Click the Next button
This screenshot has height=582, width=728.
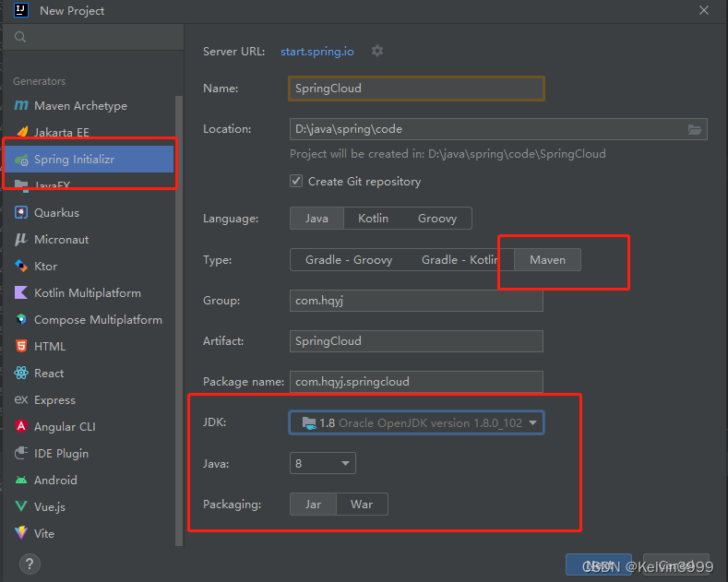point(599,564)
